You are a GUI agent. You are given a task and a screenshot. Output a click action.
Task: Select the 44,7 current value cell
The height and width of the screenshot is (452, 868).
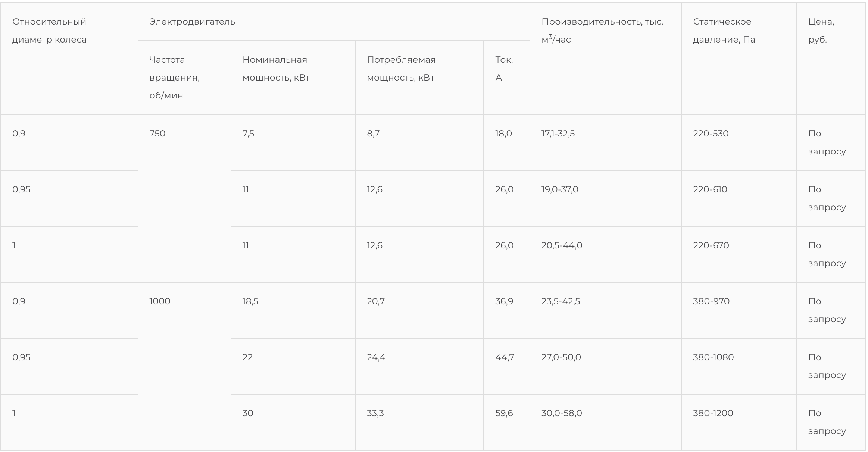[505, 357]
